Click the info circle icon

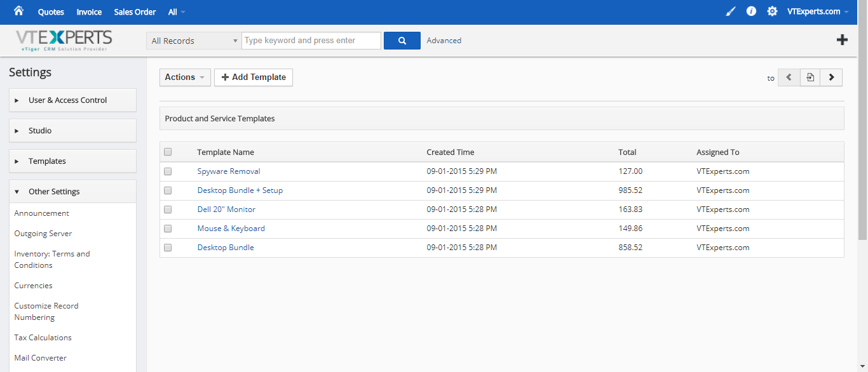(751, 11)
